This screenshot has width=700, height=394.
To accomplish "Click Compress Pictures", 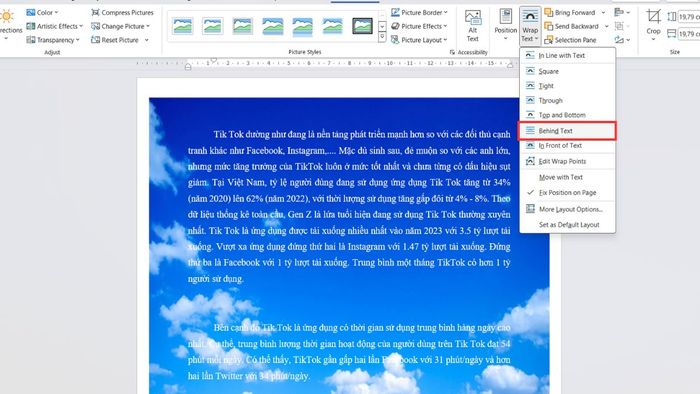I will (x=122, y=12).
